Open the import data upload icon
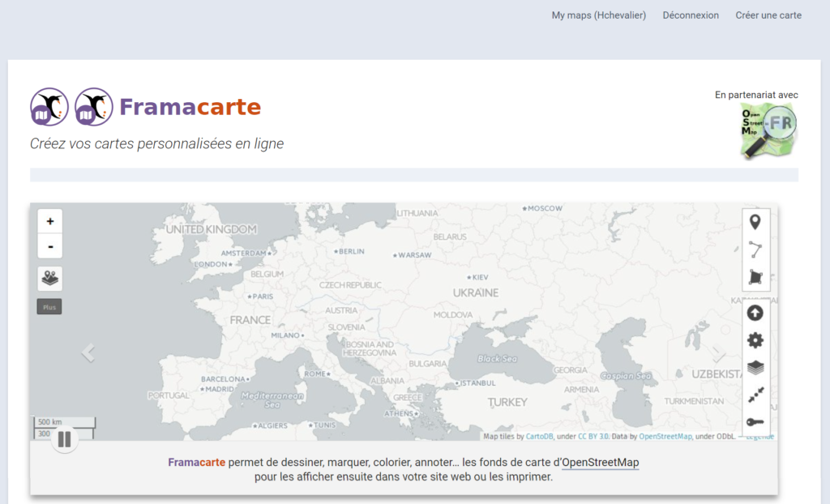Viewport: 830px width, 504px height. click(x=755, y=314)
